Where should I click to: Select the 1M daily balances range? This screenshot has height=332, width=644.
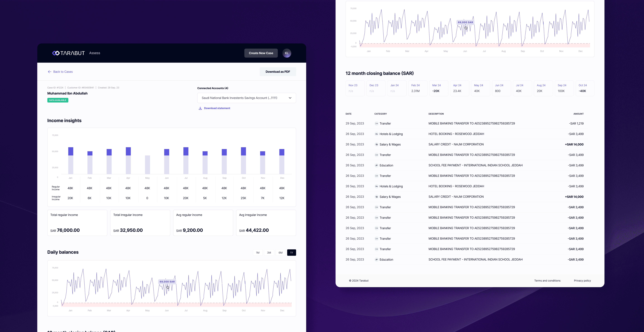pos(258,253)
